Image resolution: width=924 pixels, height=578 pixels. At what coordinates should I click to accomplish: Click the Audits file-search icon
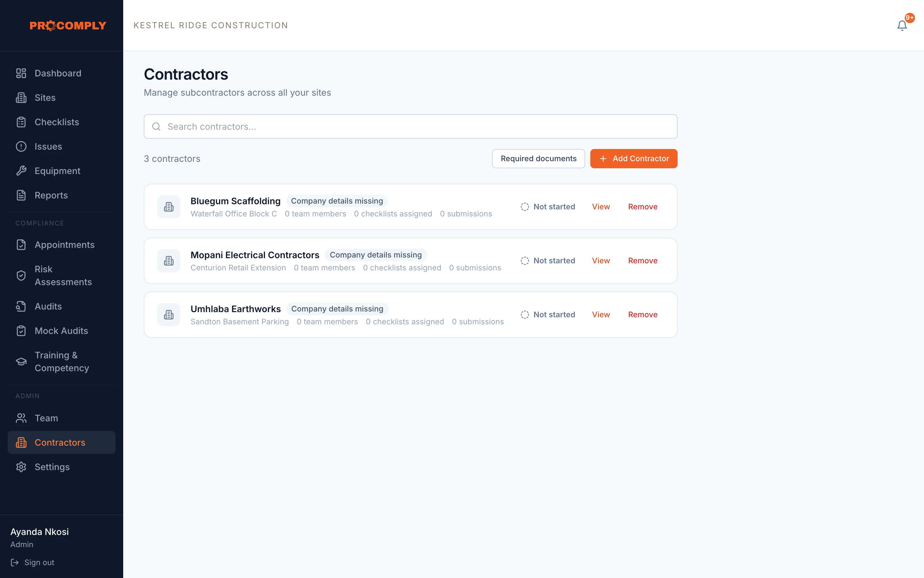tap(21, 306)
